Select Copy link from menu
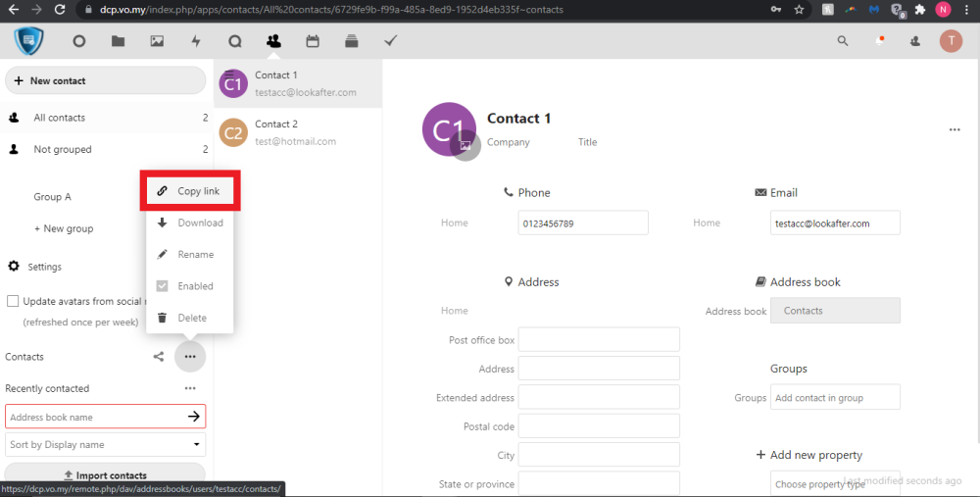This screenshot has width=980, height=497. pos(190,191)
